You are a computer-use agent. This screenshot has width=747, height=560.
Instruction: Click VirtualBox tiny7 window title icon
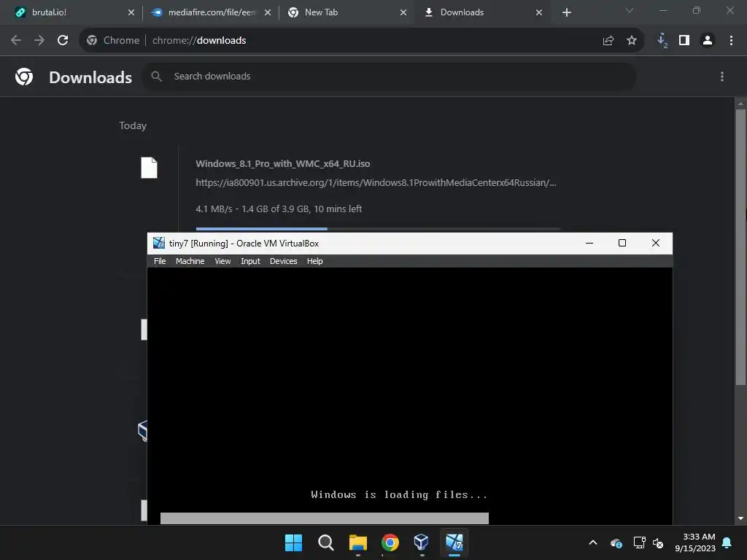coord(158,244)
